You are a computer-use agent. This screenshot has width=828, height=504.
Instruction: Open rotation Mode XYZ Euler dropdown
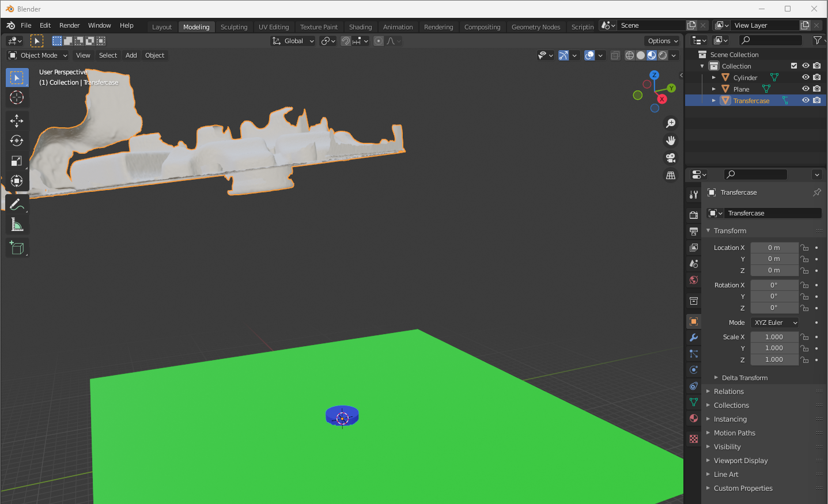(774, 323)
